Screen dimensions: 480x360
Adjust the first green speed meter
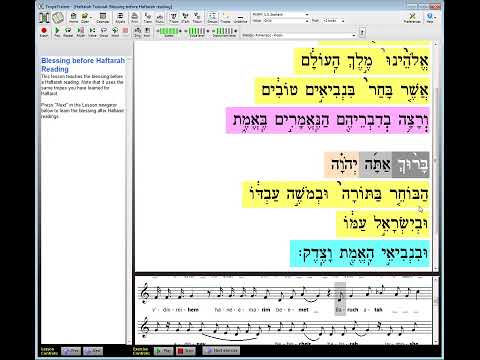click(169, 32)
